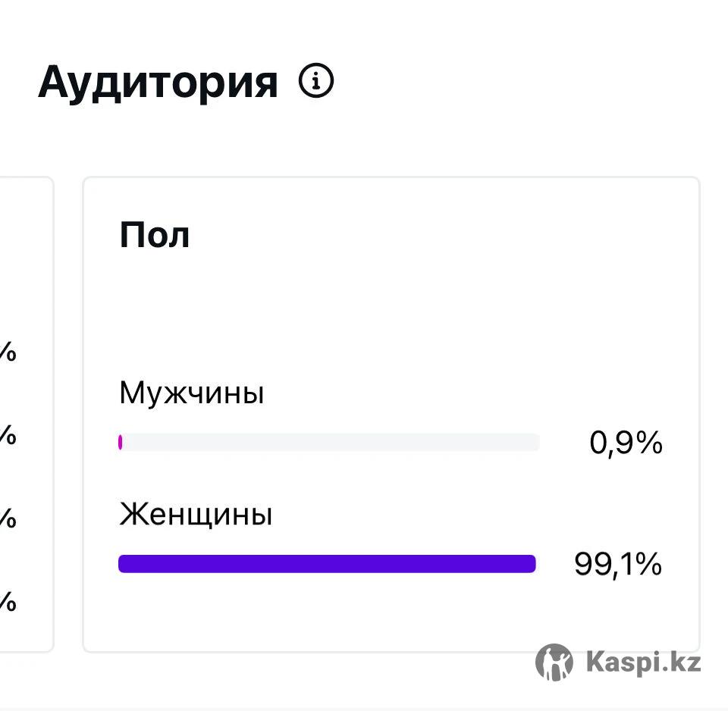Click the Kaspi.kz logo icon

point(554,662)
